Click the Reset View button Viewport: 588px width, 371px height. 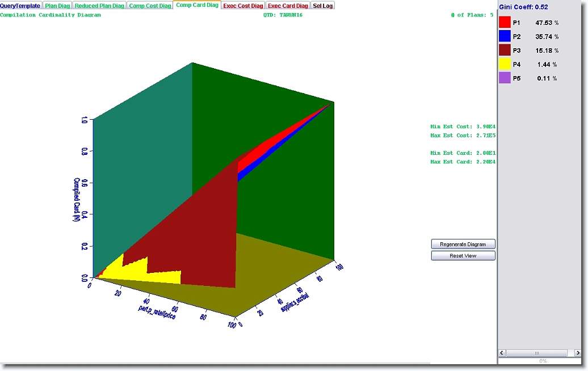463,256
